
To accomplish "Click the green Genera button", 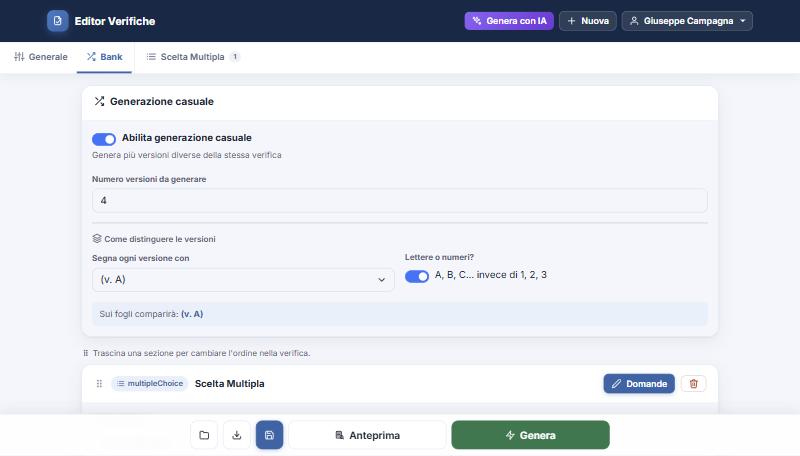I will tap(531, 435).
